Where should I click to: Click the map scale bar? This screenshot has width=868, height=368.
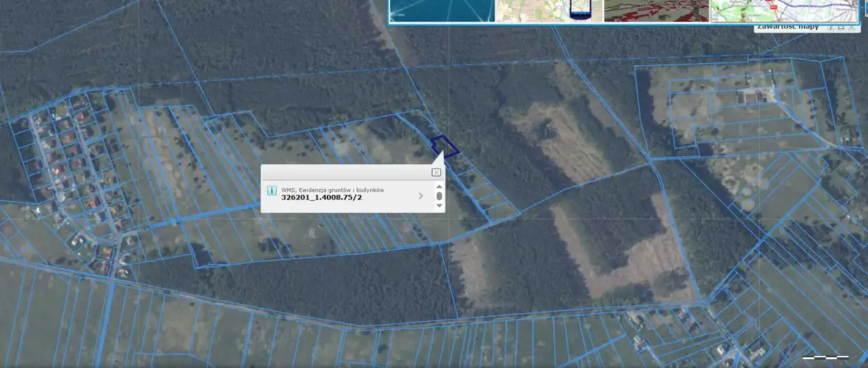pos(825,356)
